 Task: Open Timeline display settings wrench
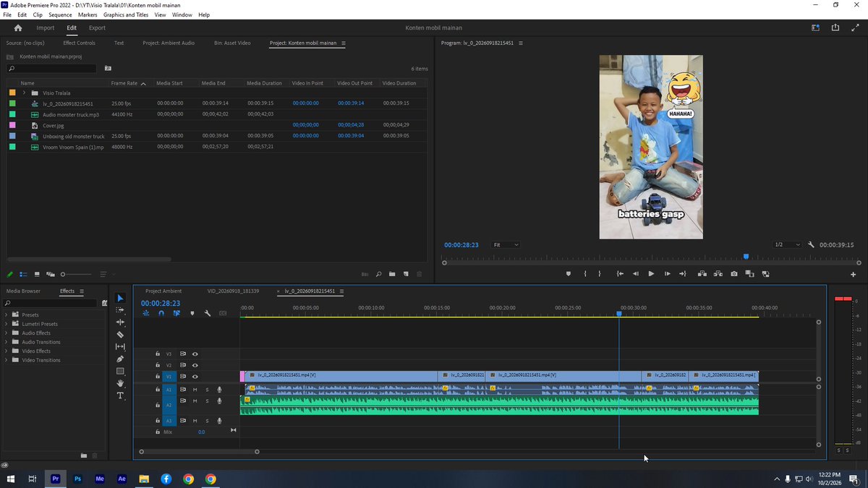pos(208,313)
